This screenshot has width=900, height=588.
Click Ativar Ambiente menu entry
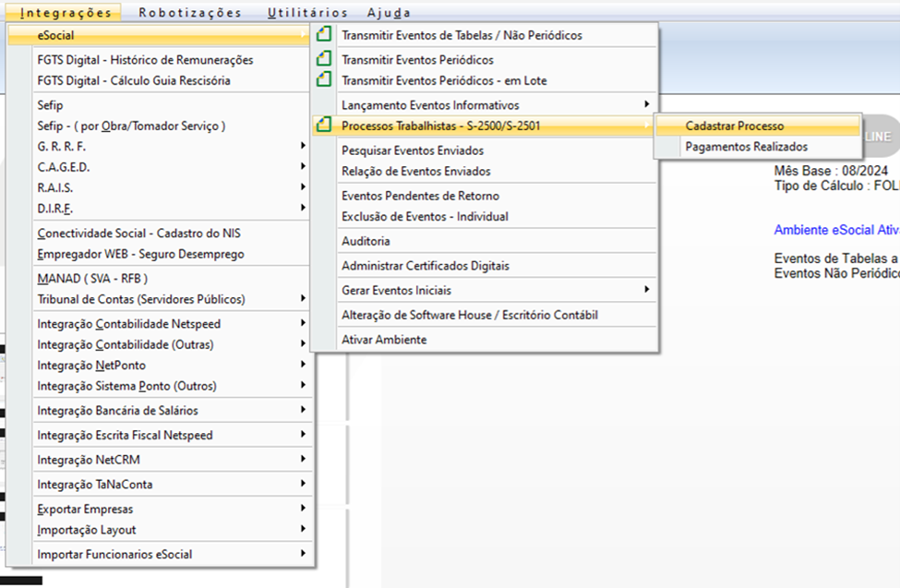[x=384, y=340]
